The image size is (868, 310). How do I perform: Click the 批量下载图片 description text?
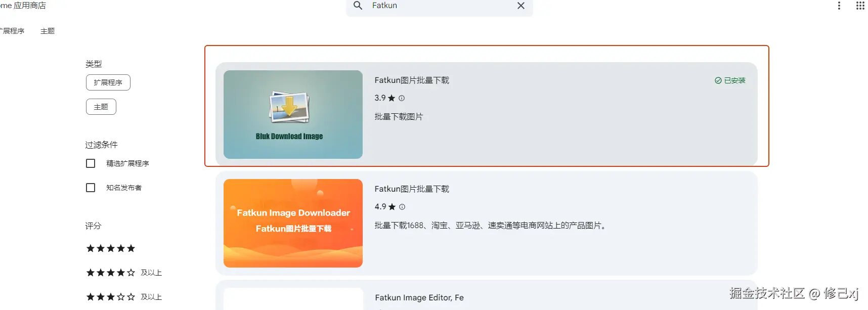[x=399, y=117]
